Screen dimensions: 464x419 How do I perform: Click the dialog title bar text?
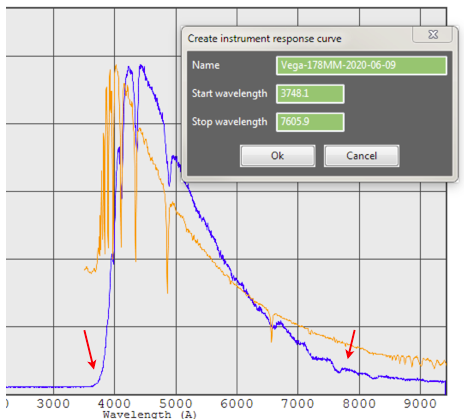point(264,39)
